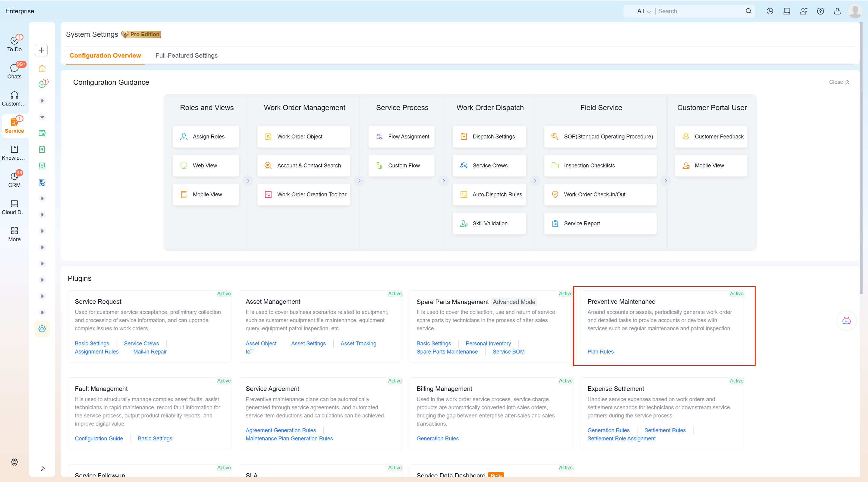
Task: Open the green heart-inbox icon in the secondary sidebar
Action: 42,166
